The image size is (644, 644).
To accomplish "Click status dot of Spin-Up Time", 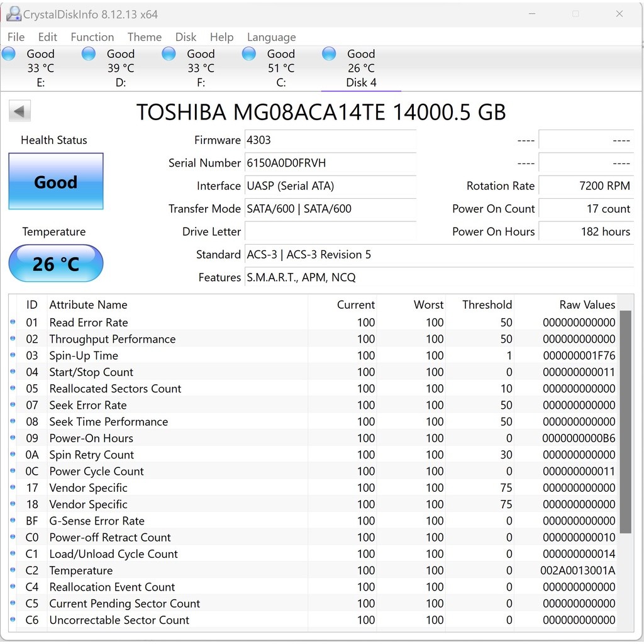I will click(13, 355).
